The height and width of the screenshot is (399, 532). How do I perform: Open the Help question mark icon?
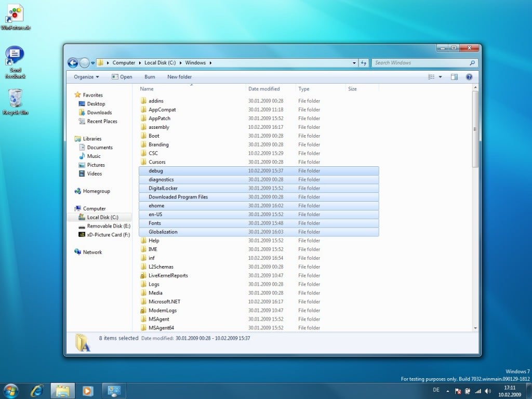tap(469, 77)
